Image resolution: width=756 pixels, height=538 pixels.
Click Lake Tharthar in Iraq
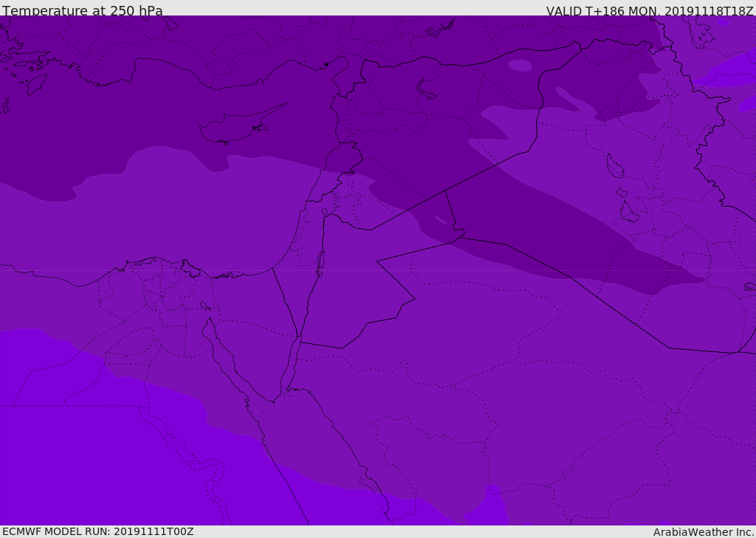coord(614,167)
